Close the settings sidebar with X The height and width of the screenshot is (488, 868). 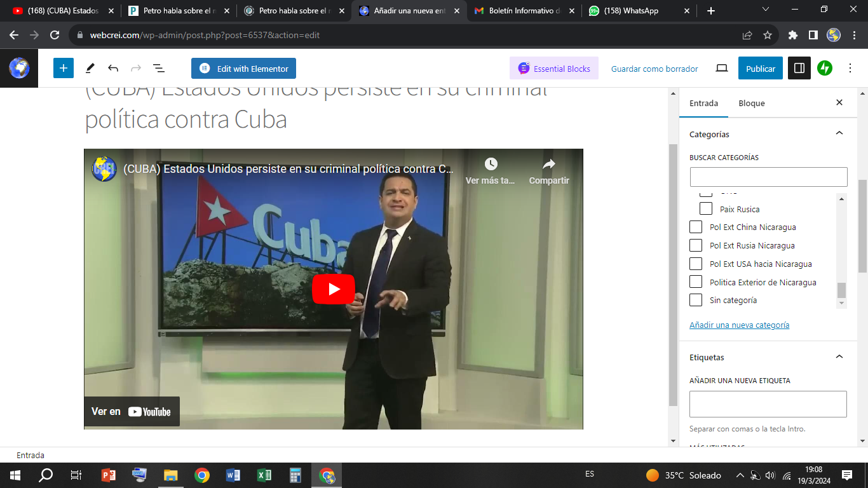pos(839,102)
